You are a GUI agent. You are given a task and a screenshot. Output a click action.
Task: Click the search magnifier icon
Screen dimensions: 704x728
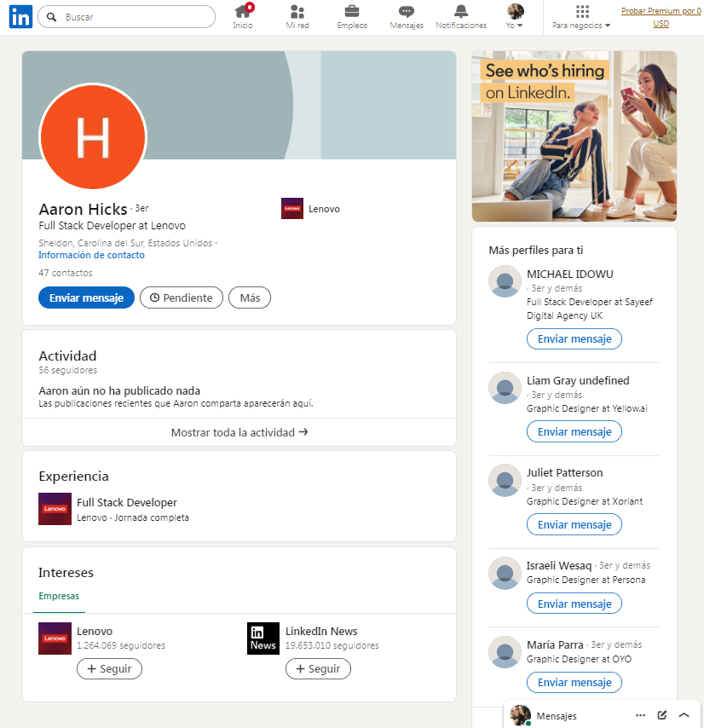[51, 17]
